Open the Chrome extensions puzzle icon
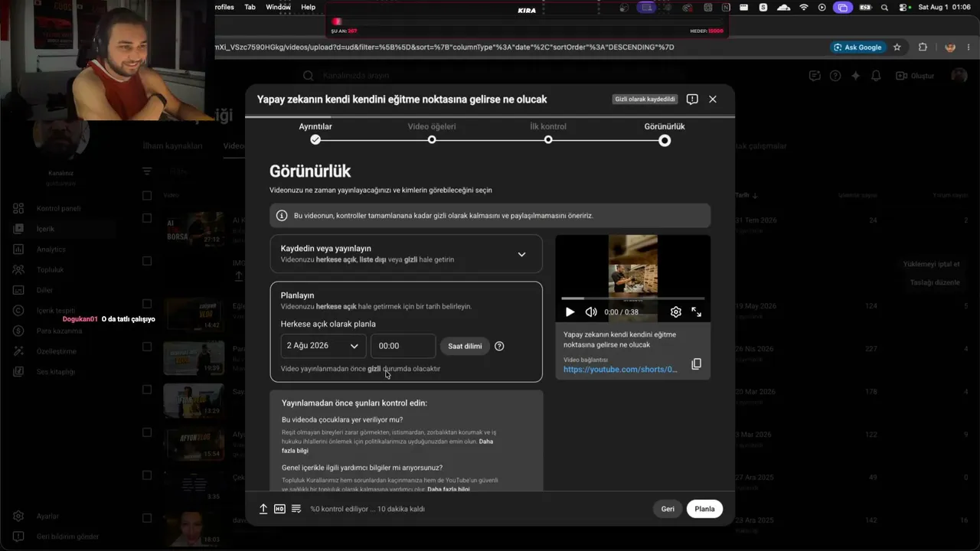Screen dimensions: 980x551 923,47
